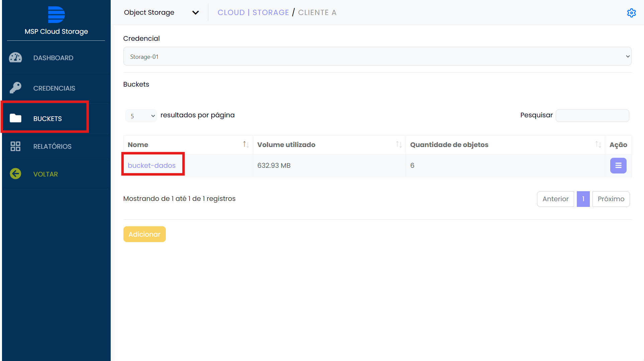644x361 pixels.
Task: Click the Buckets folder icon
Action: [15, 118]
